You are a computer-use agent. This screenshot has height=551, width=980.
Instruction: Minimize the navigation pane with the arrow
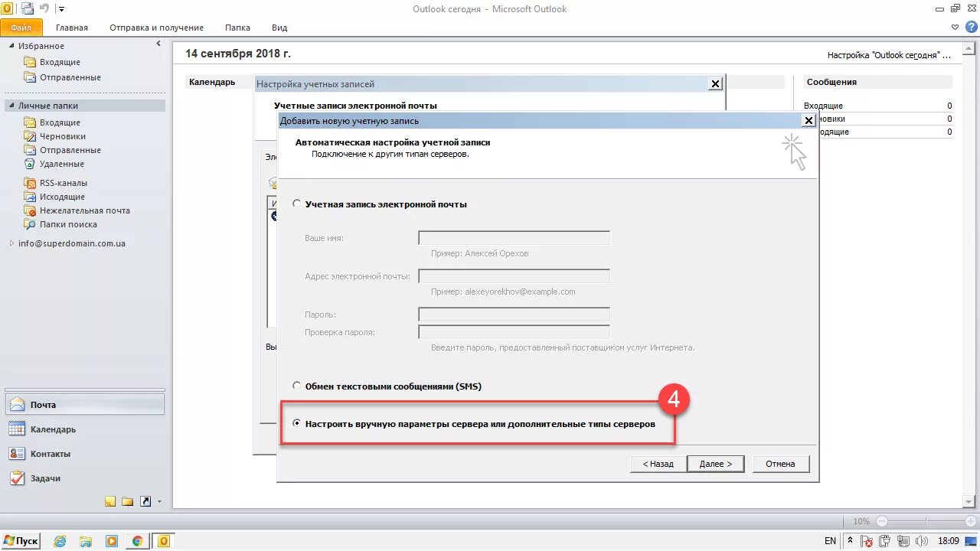click(158, 44)
